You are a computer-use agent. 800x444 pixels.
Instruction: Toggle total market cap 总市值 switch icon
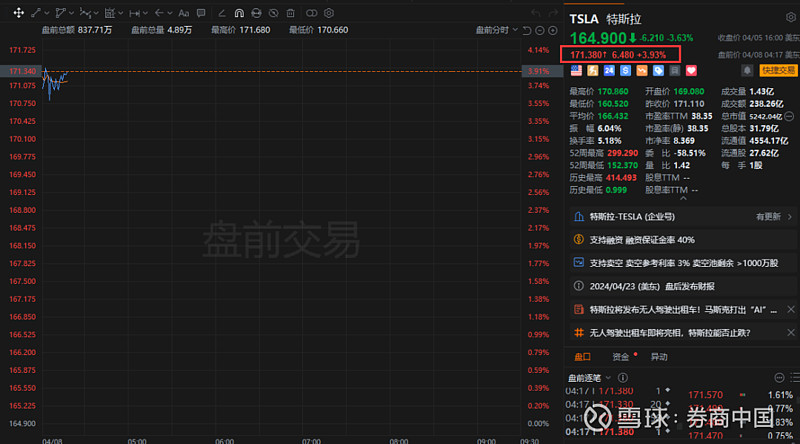click(x=789, y=116)
